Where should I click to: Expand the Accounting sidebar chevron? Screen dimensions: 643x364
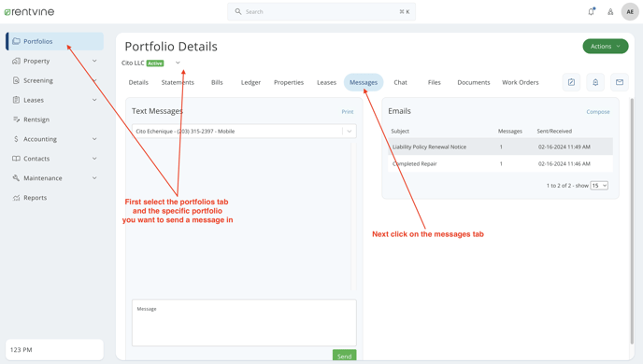94,139
